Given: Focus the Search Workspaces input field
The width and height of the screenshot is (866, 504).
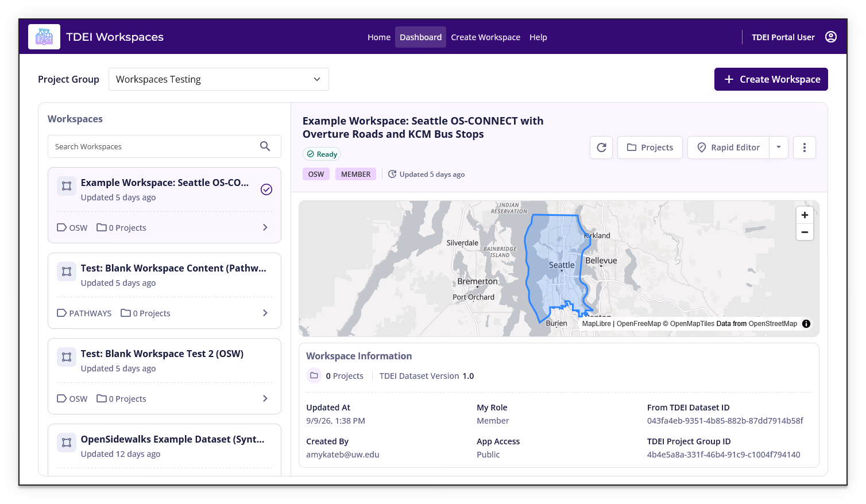Looking at the screenshot, I should tap(164, 146).
